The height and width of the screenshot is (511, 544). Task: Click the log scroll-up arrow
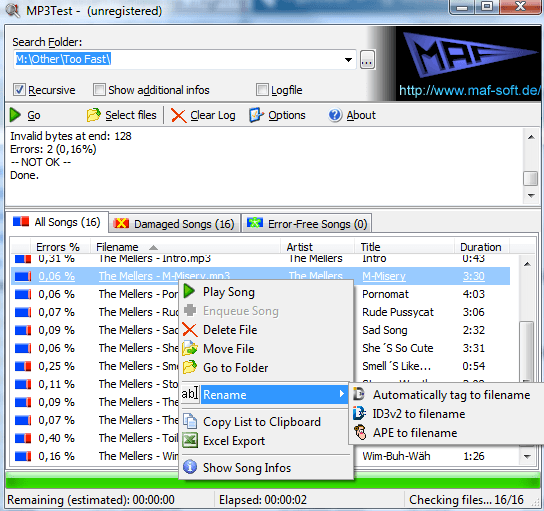pyautogui.click(x=531, y=137)
